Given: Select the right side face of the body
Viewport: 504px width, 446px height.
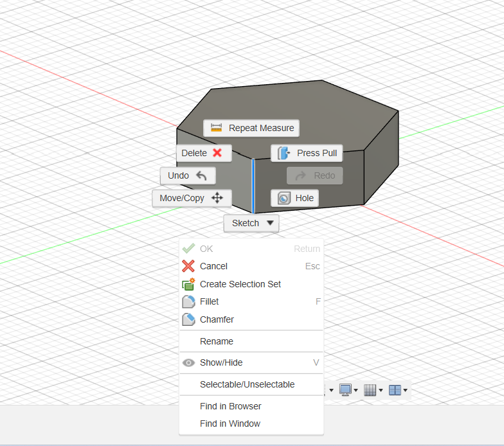Looking at the screenshot, I should click(381, 158).
